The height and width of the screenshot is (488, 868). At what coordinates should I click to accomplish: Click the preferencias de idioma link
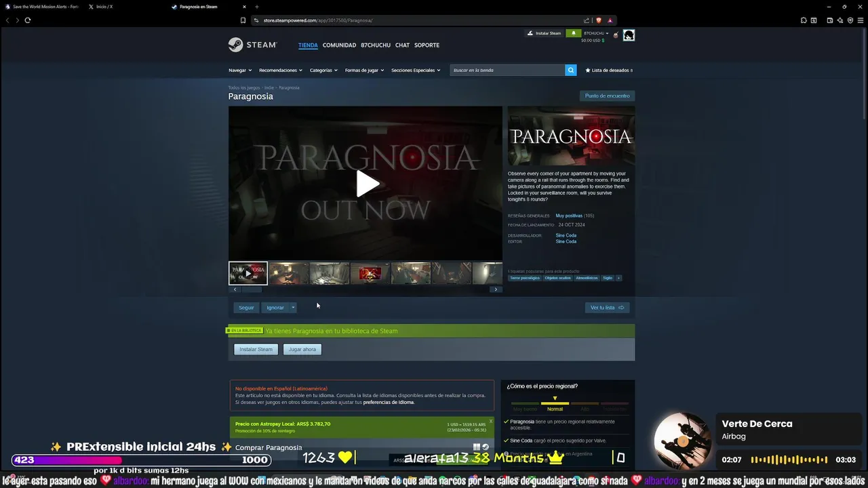389,402
